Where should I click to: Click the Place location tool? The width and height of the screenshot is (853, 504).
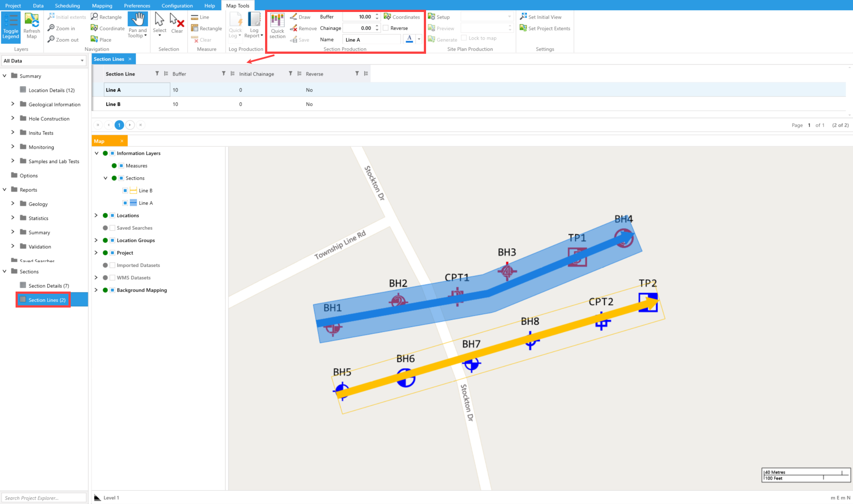(x=101, y=40)
